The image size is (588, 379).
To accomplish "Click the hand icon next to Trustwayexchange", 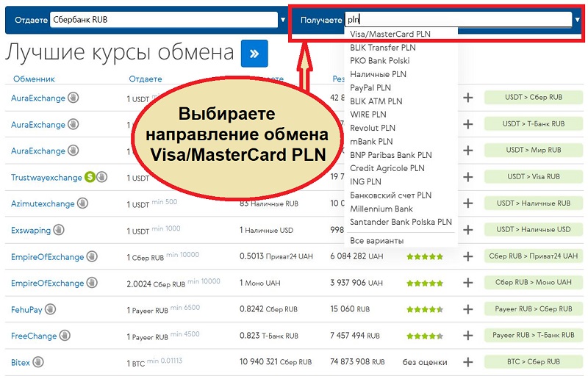I will tap(101, 176).
